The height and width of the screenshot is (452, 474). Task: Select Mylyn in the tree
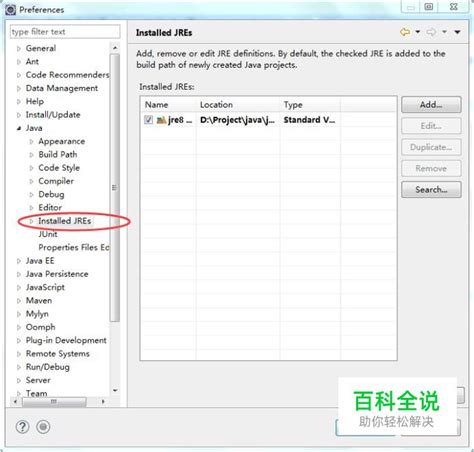point(37,314)
